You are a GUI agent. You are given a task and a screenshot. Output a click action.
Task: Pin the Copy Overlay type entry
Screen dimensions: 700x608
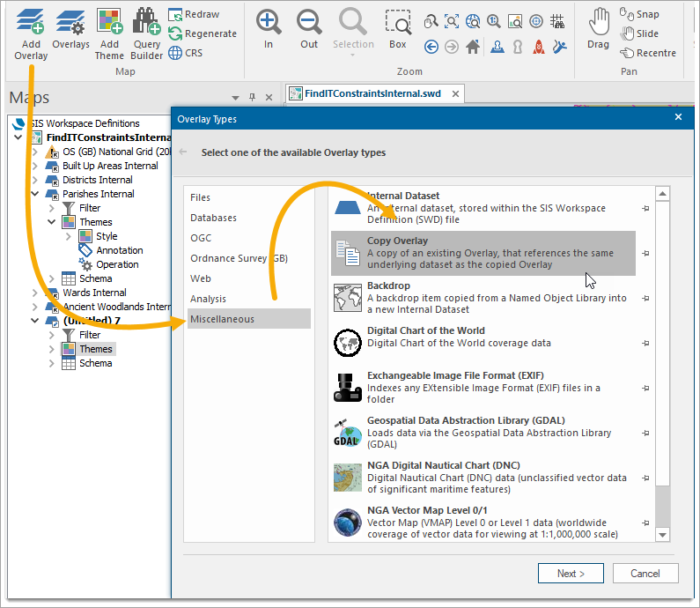pos(646,254)
